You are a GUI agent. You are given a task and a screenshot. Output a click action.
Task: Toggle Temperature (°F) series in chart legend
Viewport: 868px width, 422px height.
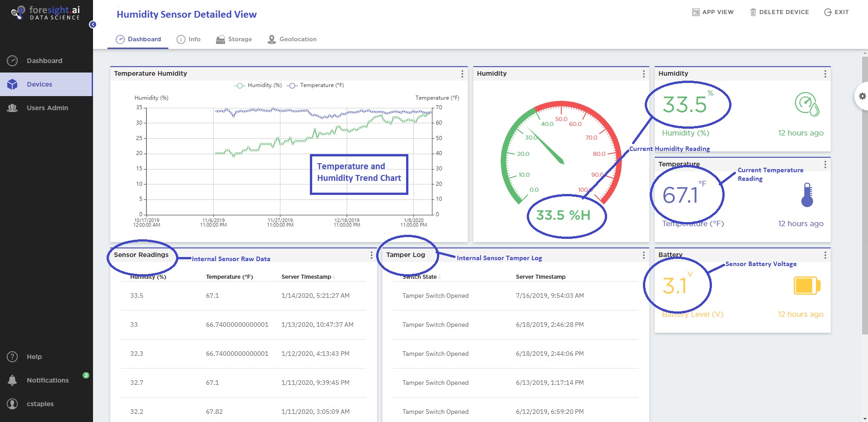tap(316, 85)
